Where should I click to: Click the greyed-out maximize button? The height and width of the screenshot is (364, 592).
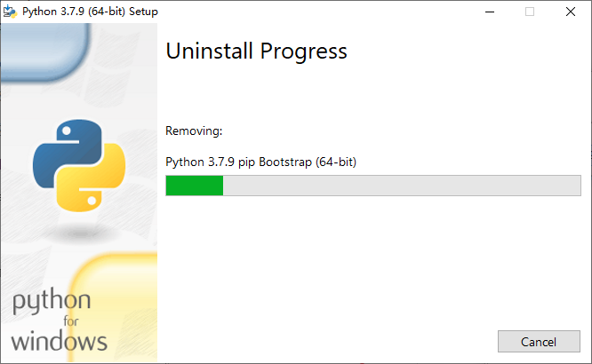point(530,12)
